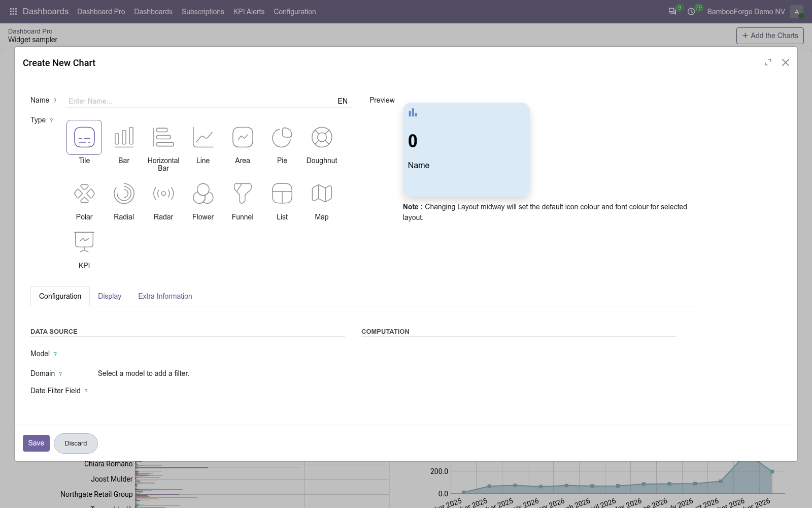
Task: Select the Doughnut chart type
Action: tap(322, 137)
